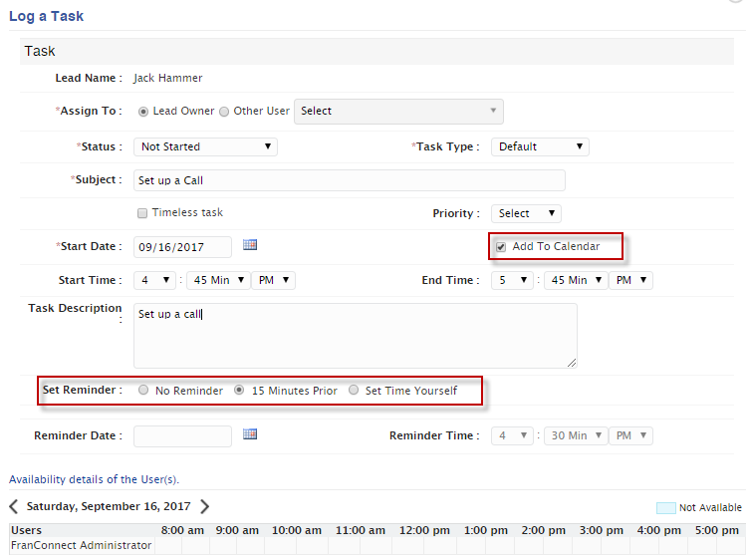
Task: Click inside the Task Description box
Action: click(356, 336)
